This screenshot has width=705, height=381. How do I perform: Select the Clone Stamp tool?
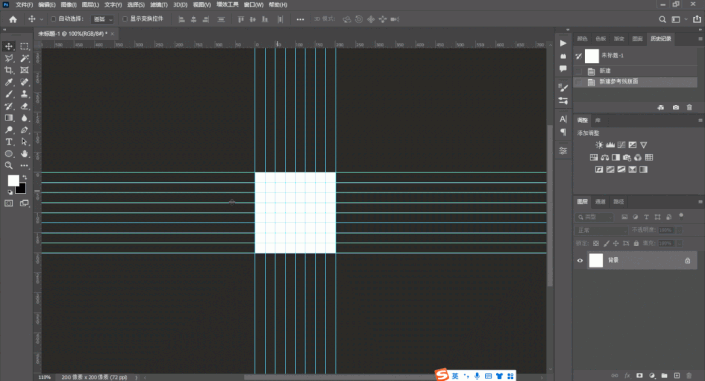coord(24,94)
